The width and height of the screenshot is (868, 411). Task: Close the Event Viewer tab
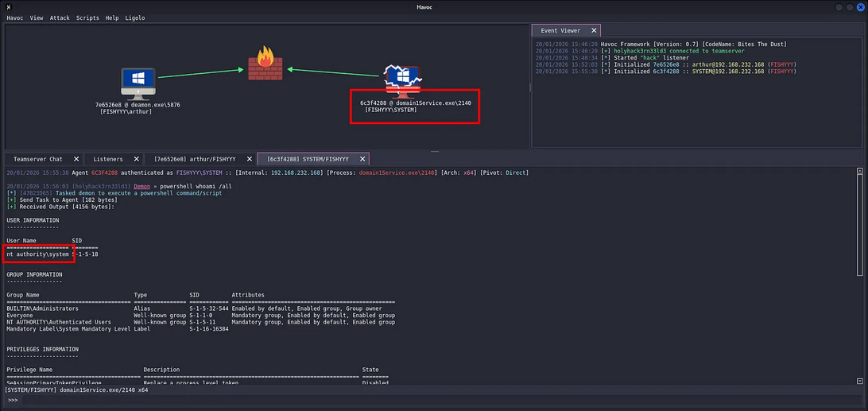[x=593, y=31]
